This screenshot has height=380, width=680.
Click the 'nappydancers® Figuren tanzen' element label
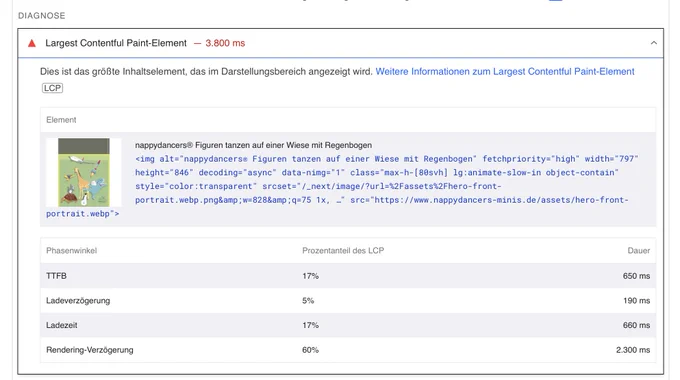click(x=253, y=145)
